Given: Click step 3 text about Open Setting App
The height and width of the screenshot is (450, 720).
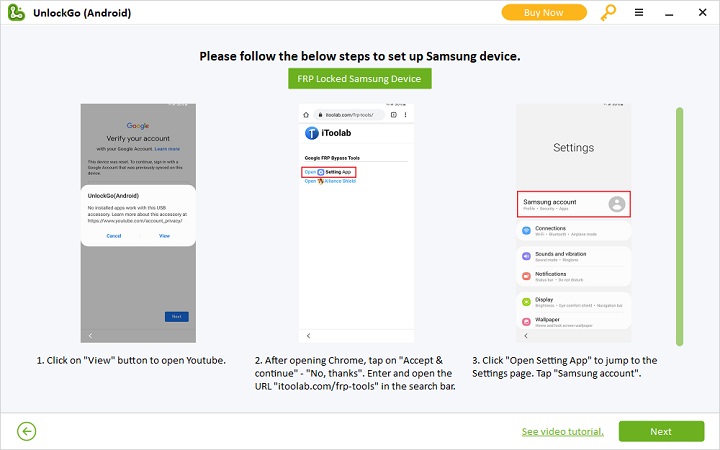Looking at the screenshot, I should coord(565,367).
